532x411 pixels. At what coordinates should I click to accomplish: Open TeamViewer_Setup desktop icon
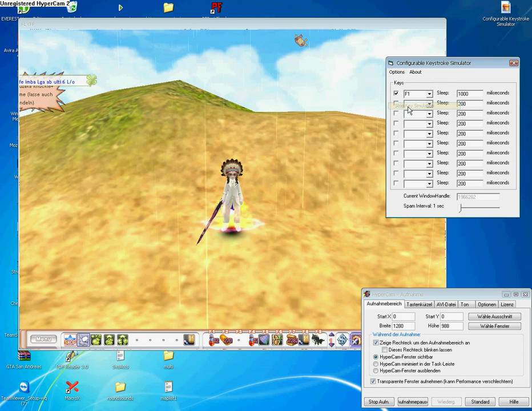pyautogui.click(x=24, y=393)
